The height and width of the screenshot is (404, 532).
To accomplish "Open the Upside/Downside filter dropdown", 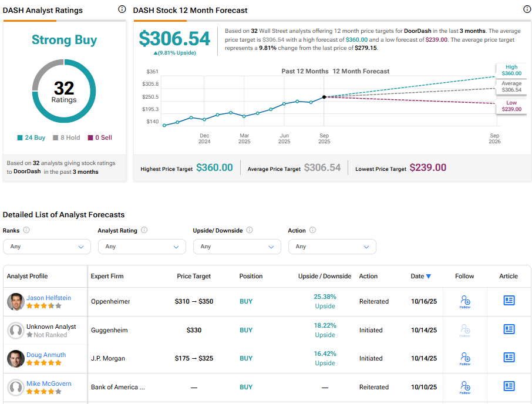I will coord(237,247).
